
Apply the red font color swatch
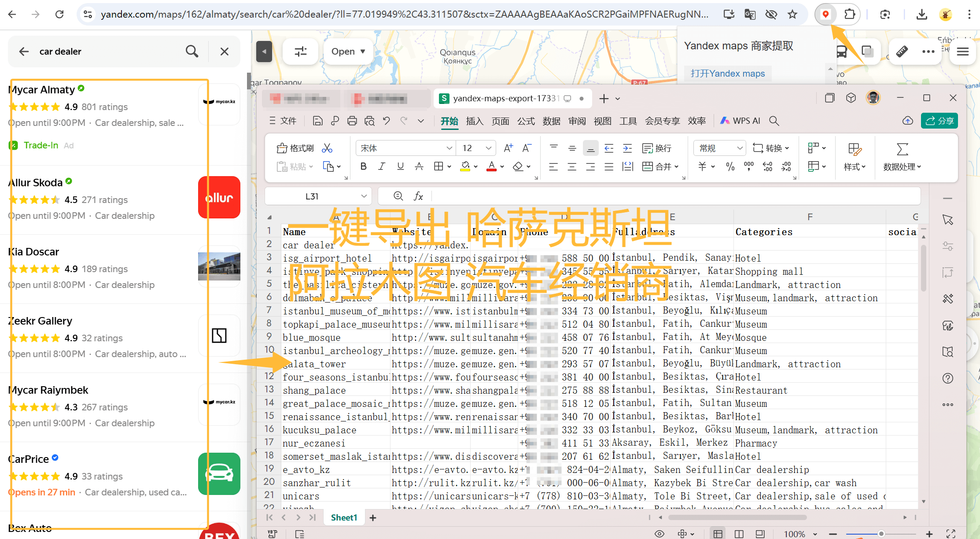click(491, 166)
